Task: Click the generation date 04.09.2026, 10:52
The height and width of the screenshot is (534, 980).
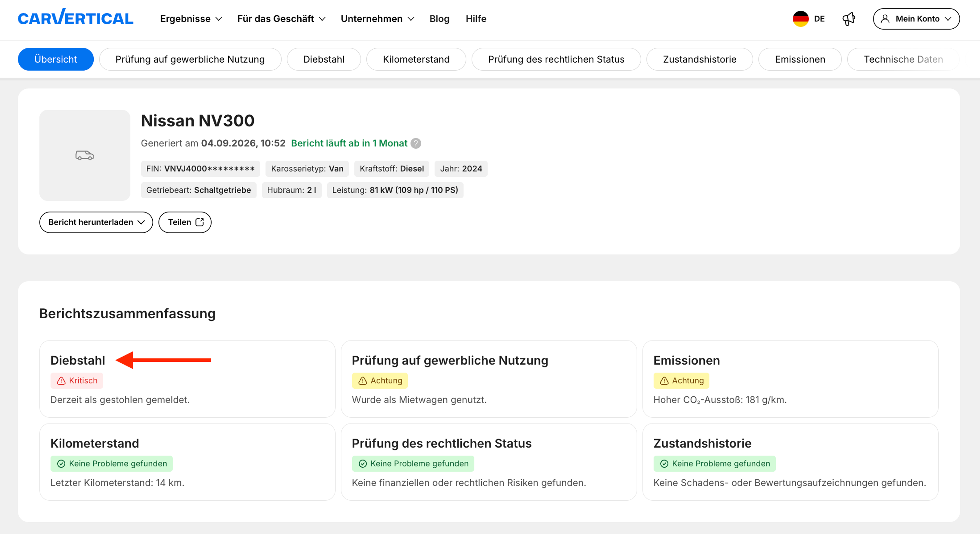Action: tap(243, 143)
